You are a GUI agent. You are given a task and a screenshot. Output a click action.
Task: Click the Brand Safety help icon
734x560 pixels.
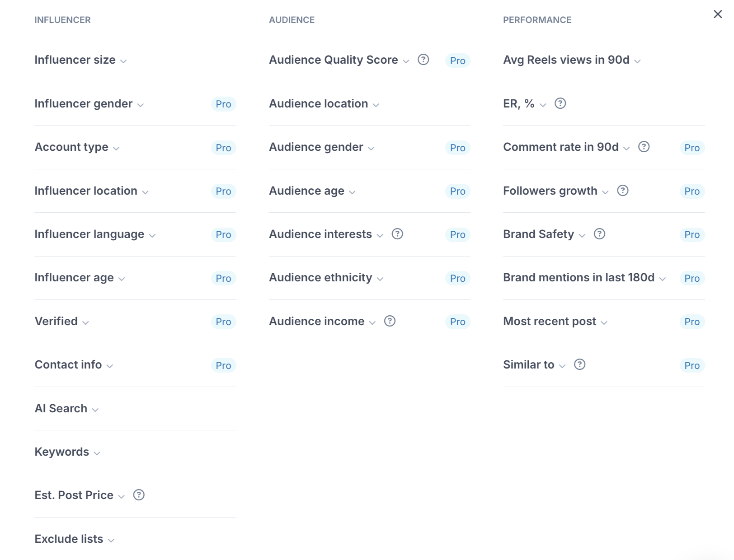(x=599, y=234)
